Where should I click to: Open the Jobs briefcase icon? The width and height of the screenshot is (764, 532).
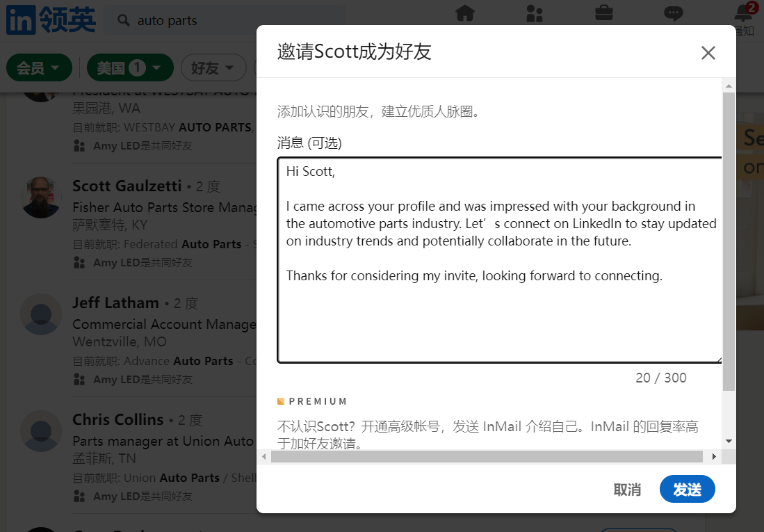[604, 13]
